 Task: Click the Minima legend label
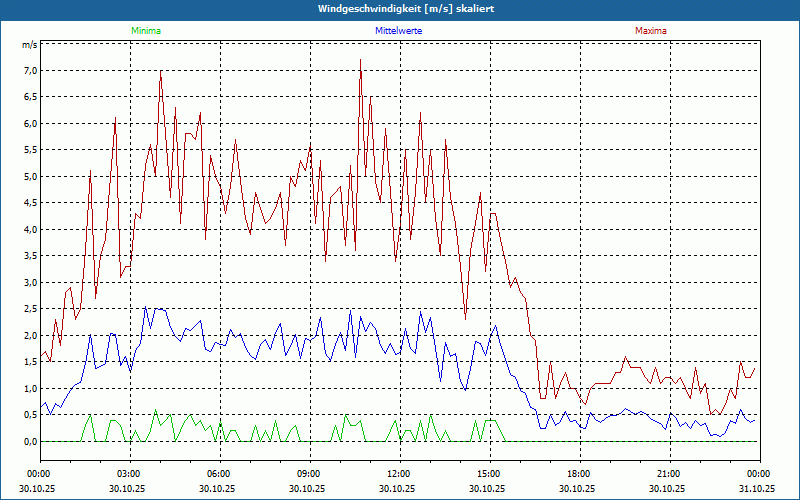145,31
